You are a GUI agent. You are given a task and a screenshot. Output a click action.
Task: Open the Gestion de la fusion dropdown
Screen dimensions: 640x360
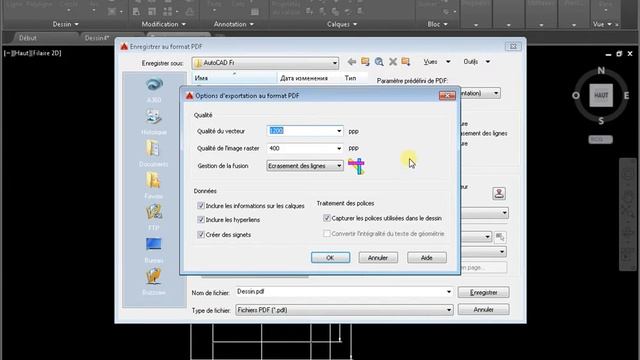pos(339,166)
